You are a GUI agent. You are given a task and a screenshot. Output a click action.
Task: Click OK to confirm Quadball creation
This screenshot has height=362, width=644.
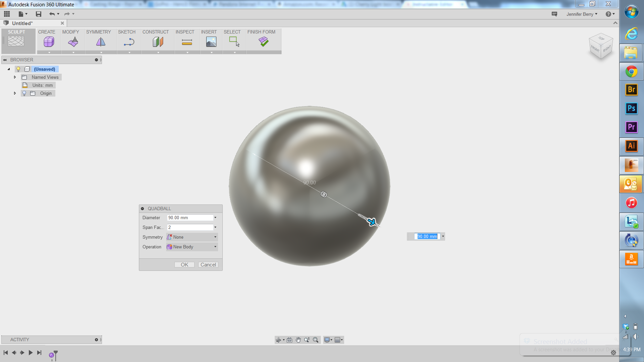click(x=184, y=264)
